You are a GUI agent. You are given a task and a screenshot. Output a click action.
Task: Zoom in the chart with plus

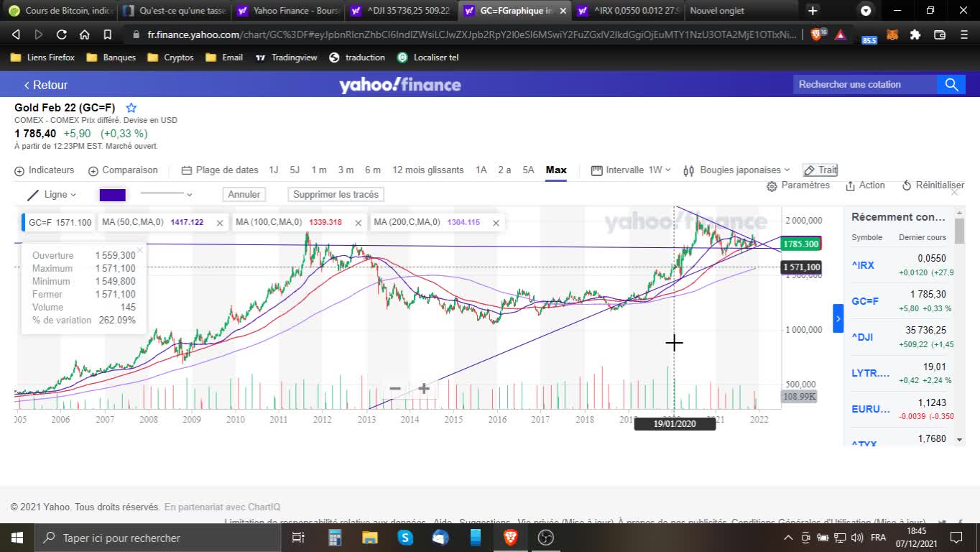click(x=424, y=389)
